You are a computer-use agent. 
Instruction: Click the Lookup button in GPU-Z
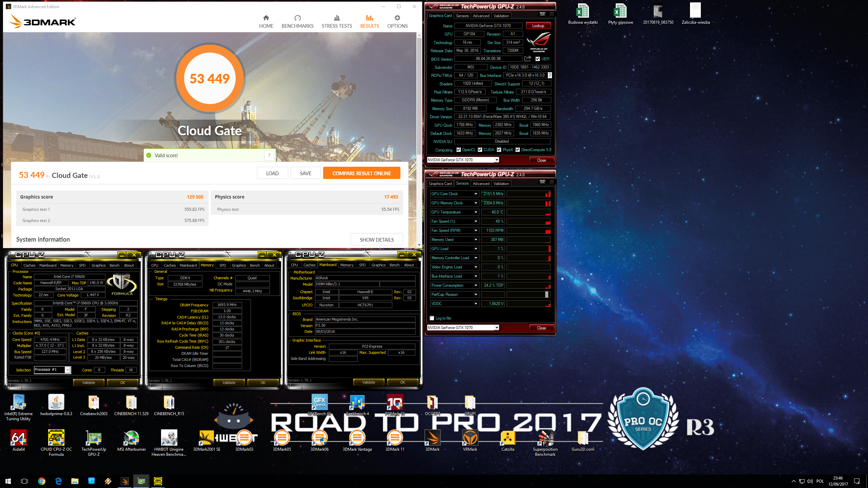tap(538, 26)
